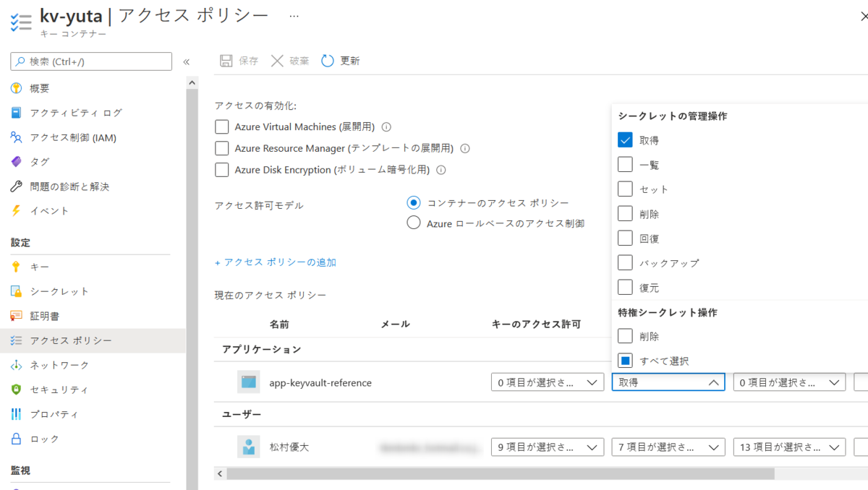Click the magnifier icon in the search box

click(x=20, y=61)
